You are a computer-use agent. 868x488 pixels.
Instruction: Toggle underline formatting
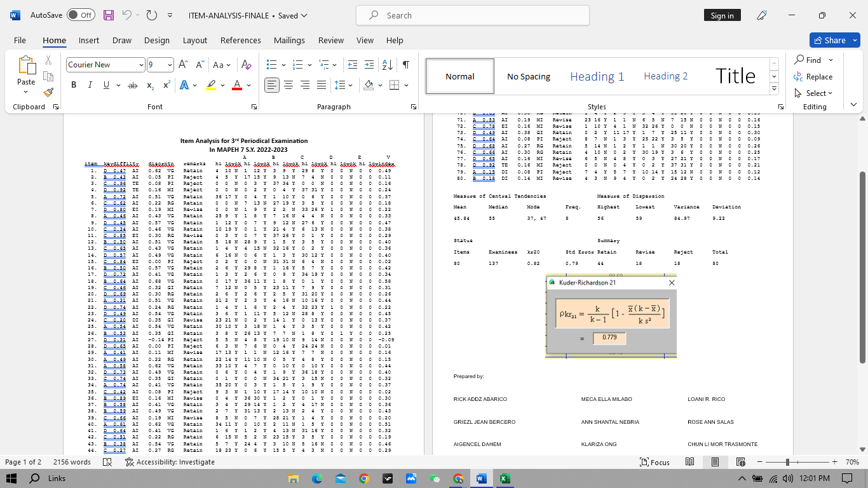pos(105,85)
